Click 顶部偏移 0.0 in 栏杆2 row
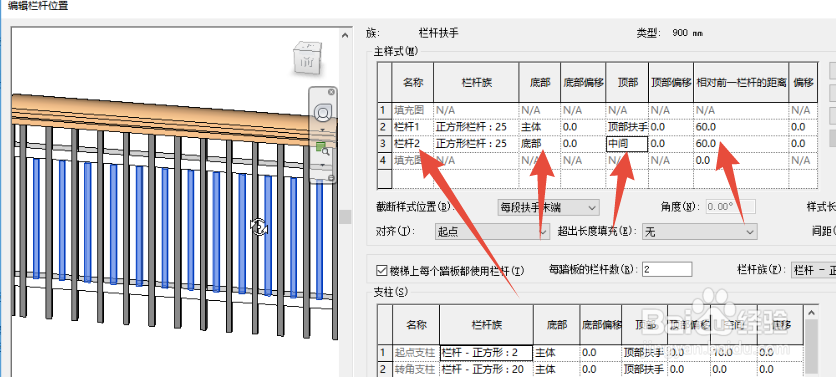836x377 pixels. [x=671, y=144]
